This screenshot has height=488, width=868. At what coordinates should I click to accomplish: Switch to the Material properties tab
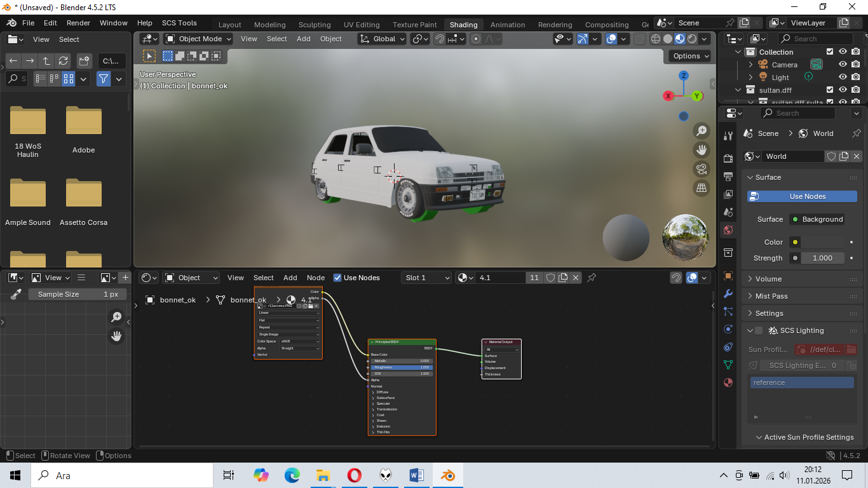[x=728, y=383]
